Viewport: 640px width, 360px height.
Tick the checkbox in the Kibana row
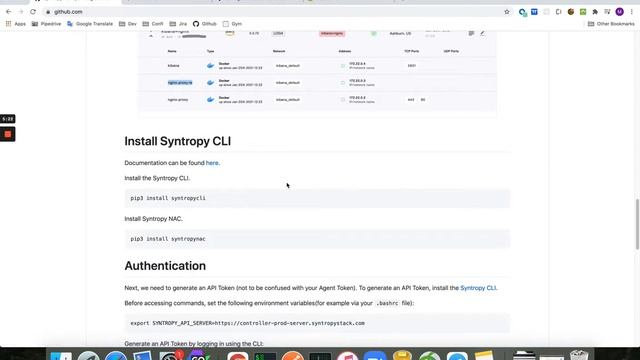point(343,66)
